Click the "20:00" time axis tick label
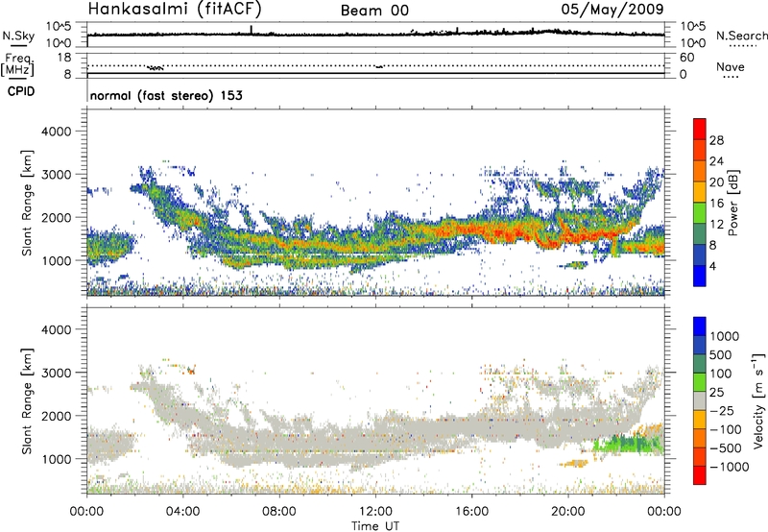 click(x=567, y=512)
